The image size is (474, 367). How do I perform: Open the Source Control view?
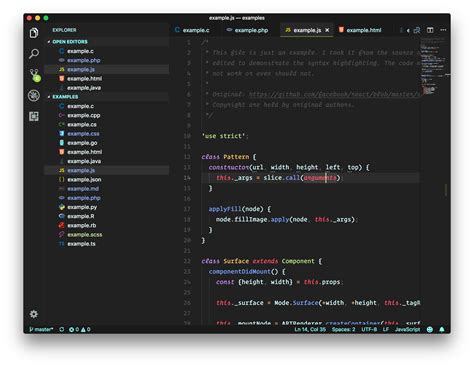click(x=35, y=75)
